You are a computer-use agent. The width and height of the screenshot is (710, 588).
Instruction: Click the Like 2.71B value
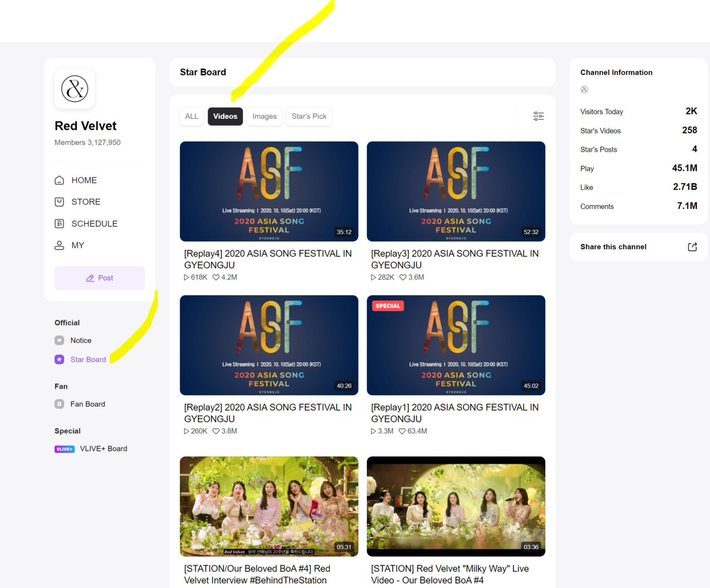(685, 187)
